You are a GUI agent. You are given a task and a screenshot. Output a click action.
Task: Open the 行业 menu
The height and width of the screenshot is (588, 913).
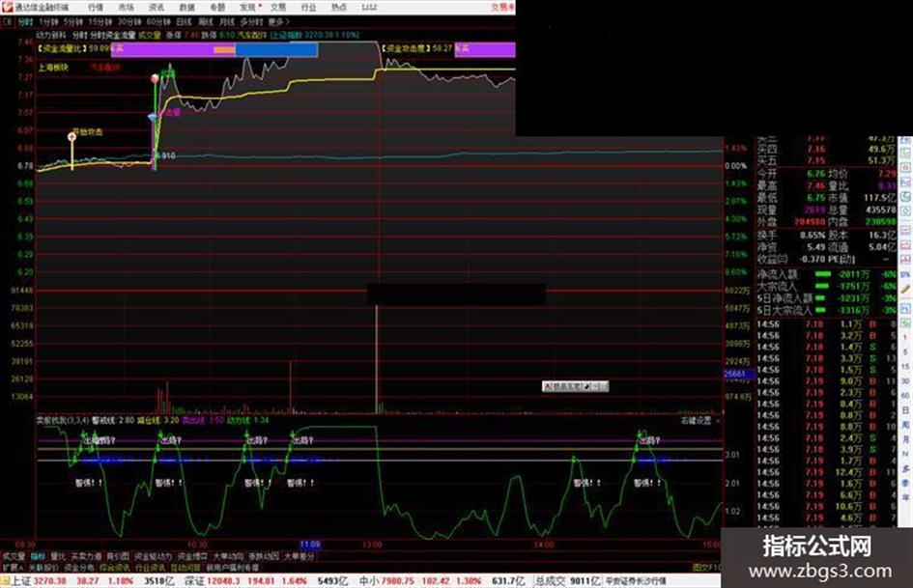pyautogui.click(x=308, y=8)
